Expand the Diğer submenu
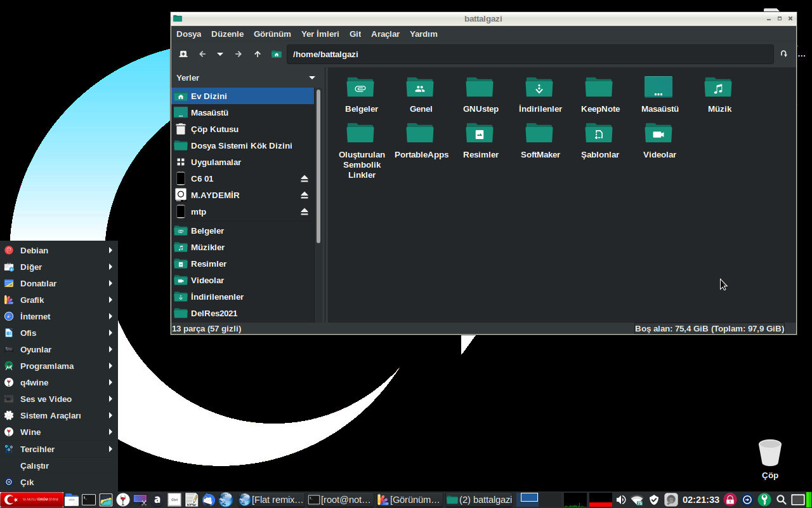 (59, 267)
